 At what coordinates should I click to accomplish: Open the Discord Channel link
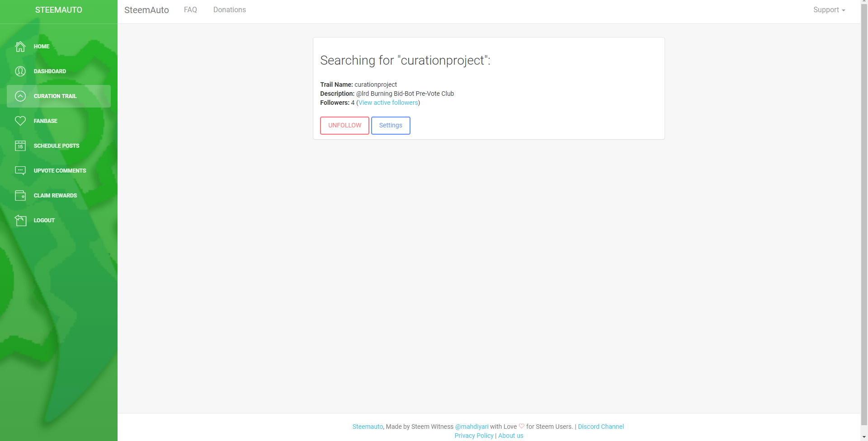click(601, 427)
